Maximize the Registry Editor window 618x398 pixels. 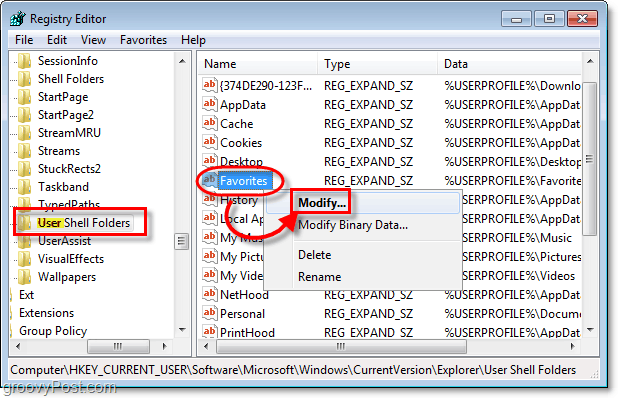(x=549, y=19)
